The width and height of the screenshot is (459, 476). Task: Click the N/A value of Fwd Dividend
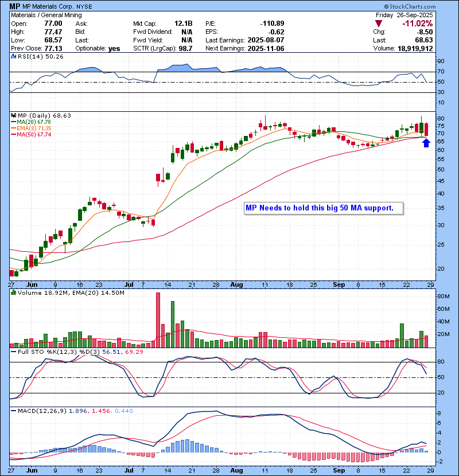[187, 32]
